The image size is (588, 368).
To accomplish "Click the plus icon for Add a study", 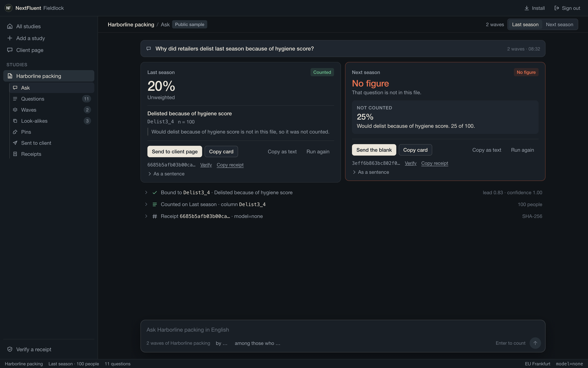I will [10, 38].
